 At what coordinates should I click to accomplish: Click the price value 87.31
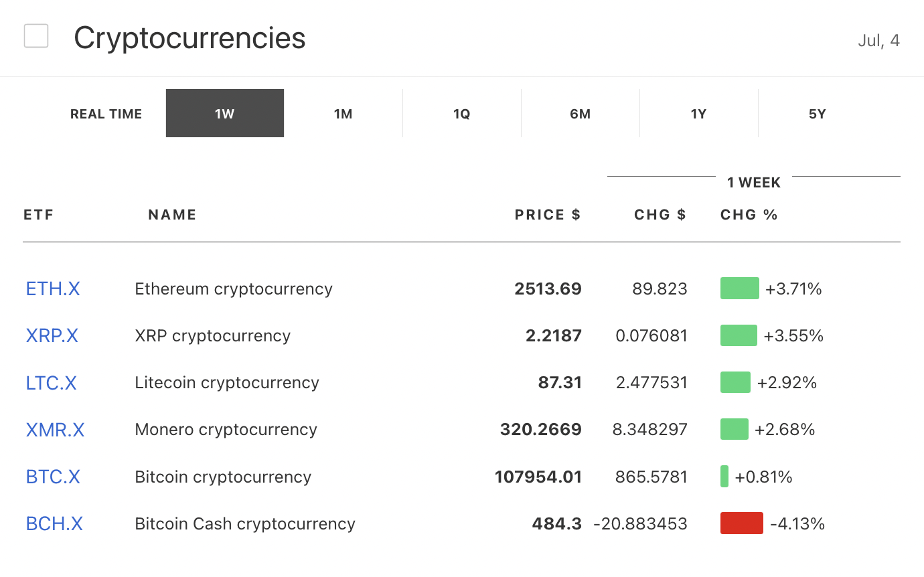560,383
